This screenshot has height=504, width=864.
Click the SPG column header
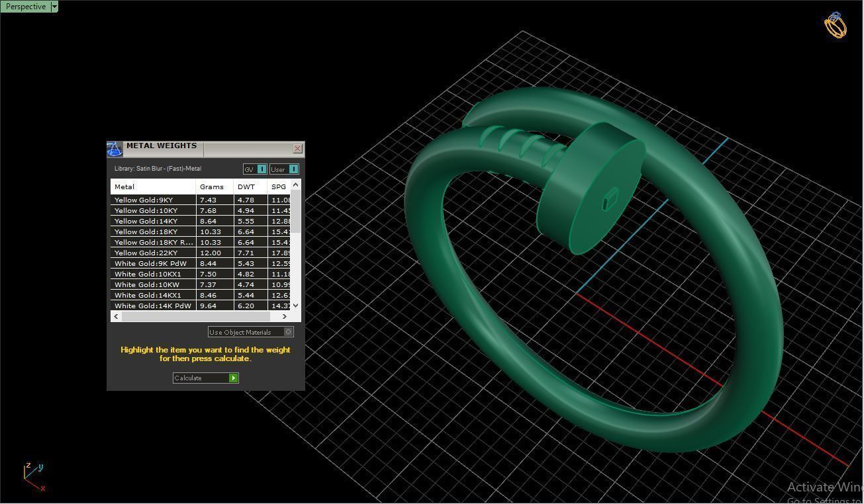pos(279,187)
